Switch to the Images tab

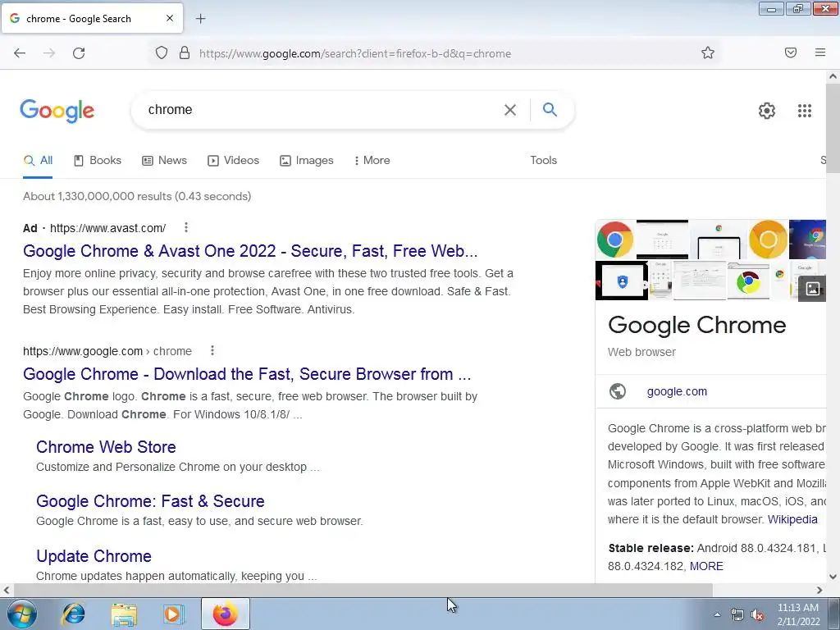(x=307, y=160)
